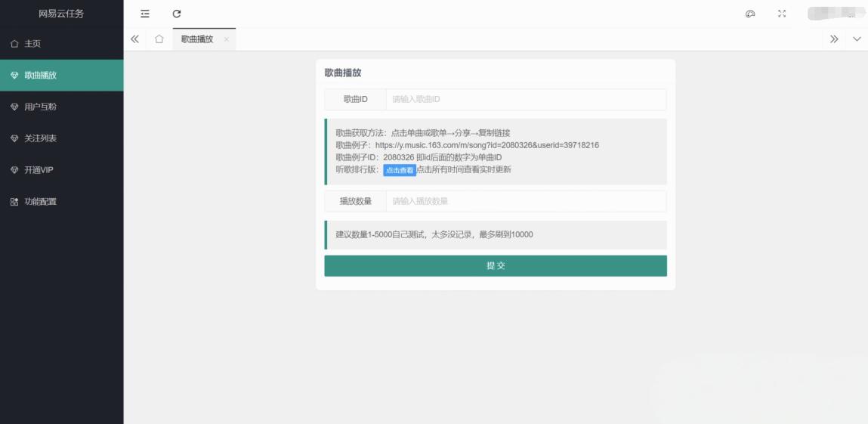Click the refresh icon in the top bar
Image resolution: width=868 pixels, height=424 pixels.
pos(177,14)
